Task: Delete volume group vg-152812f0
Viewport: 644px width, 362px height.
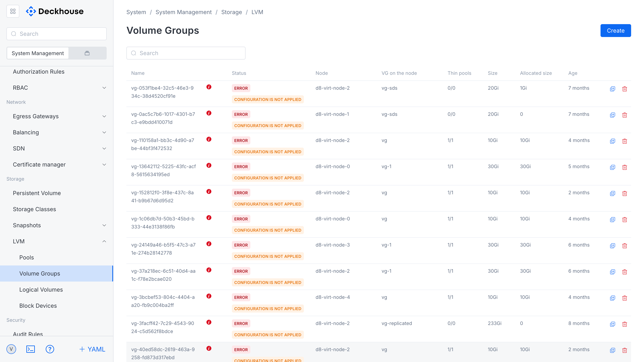Action: tap(624, 193)
